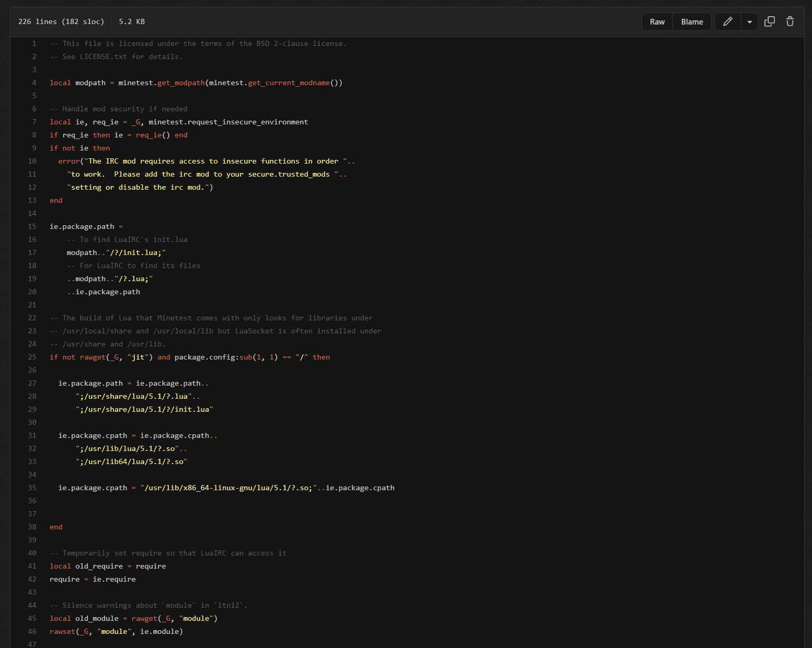Select line number 42
Image resolution: width=812 pixels, height=648 pixels.
(x=32, y=580)
